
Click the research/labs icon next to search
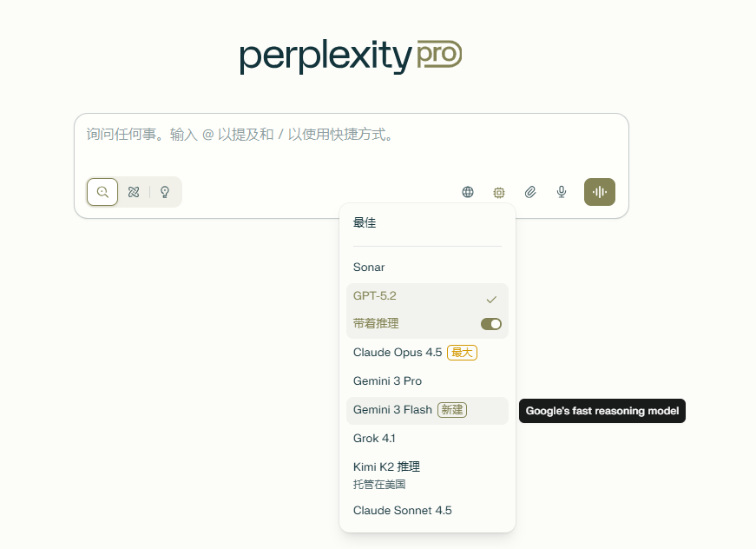pos(133,192)
